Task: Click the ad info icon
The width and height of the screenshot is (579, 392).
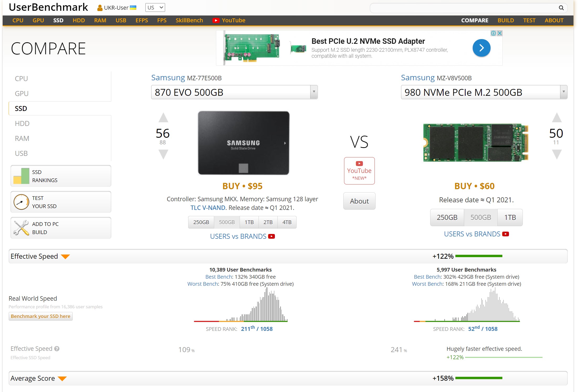Action: click(x=493, y=33)
